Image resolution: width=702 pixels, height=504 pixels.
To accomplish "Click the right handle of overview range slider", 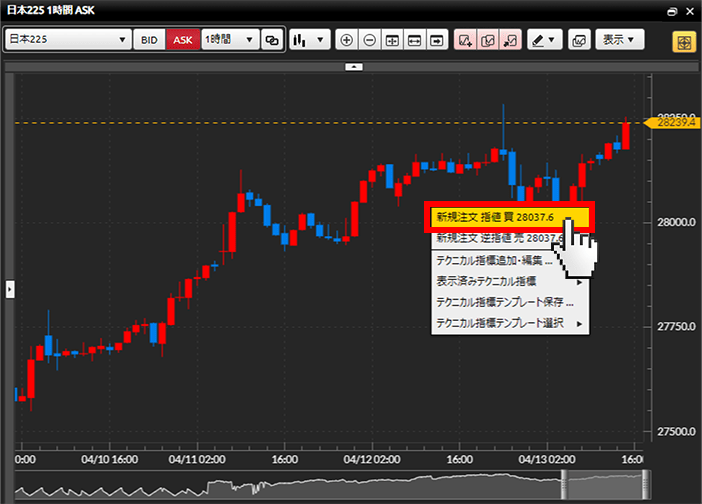I will [x=645, y=484].
